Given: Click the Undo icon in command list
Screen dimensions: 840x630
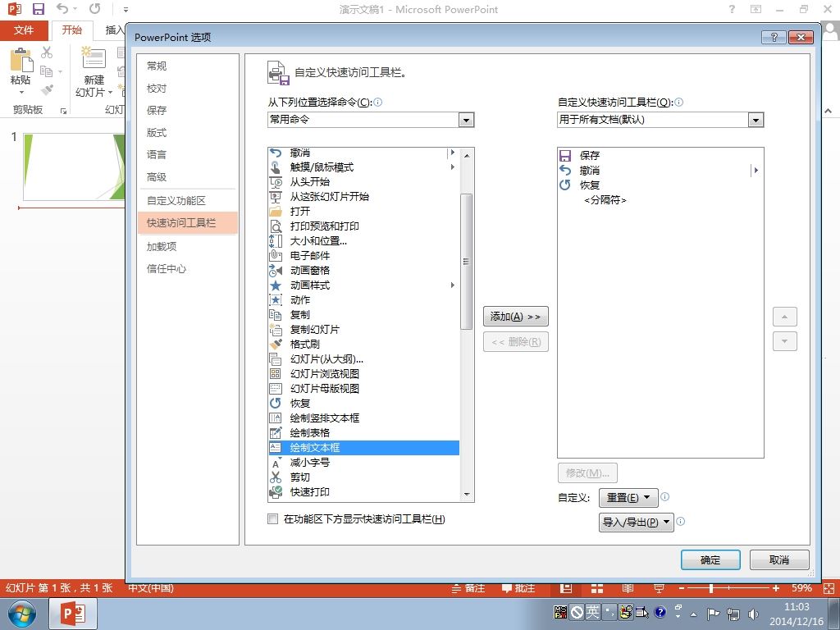Looking at the screenshot, I should coord(276,153).
